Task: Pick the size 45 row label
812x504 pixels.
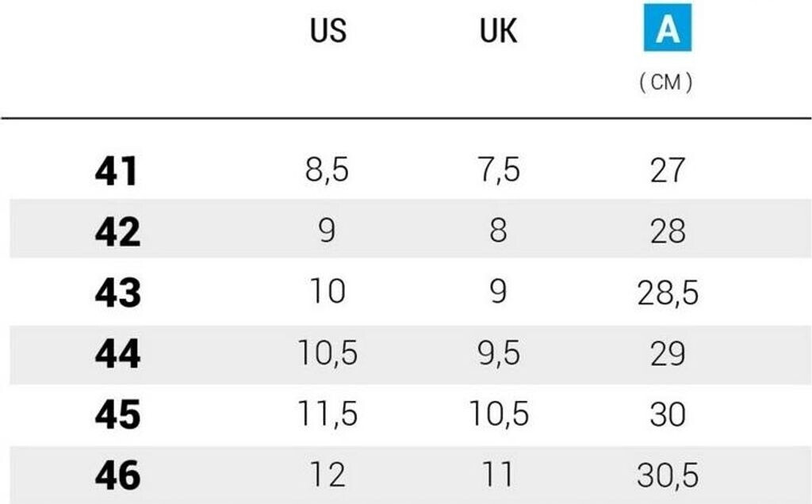Action: [x=117, y=414]
